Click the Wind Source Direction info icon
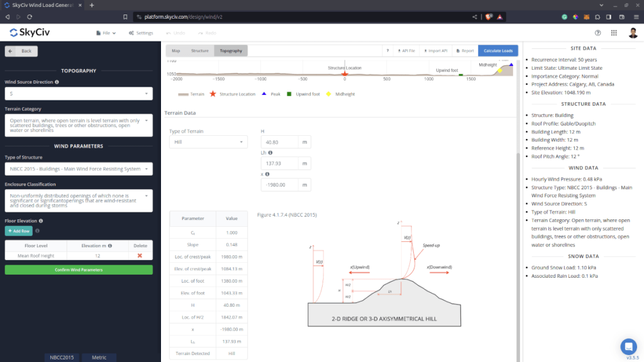Image resolution: width=644 pixels, height=362 pixels. 57,82
